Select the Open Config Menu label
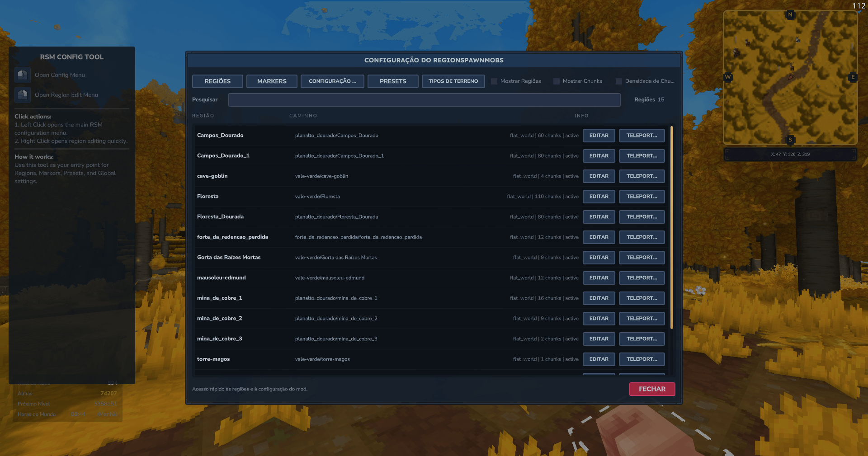This screenshot has width=868, height=456. 60,75
